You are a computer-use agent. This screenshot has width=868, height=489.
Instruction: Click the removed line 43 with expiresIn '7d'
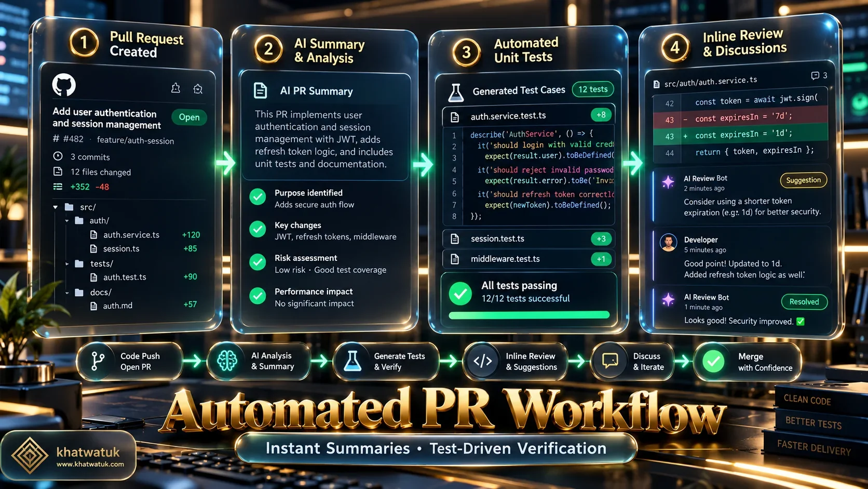coord(740,118)
